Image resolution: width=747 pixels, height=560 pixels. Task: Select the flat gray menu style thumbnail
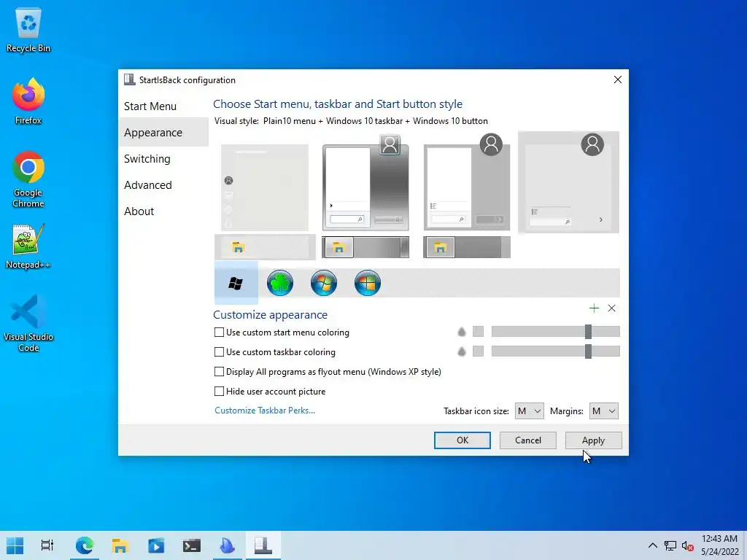(x=466, y=183)
